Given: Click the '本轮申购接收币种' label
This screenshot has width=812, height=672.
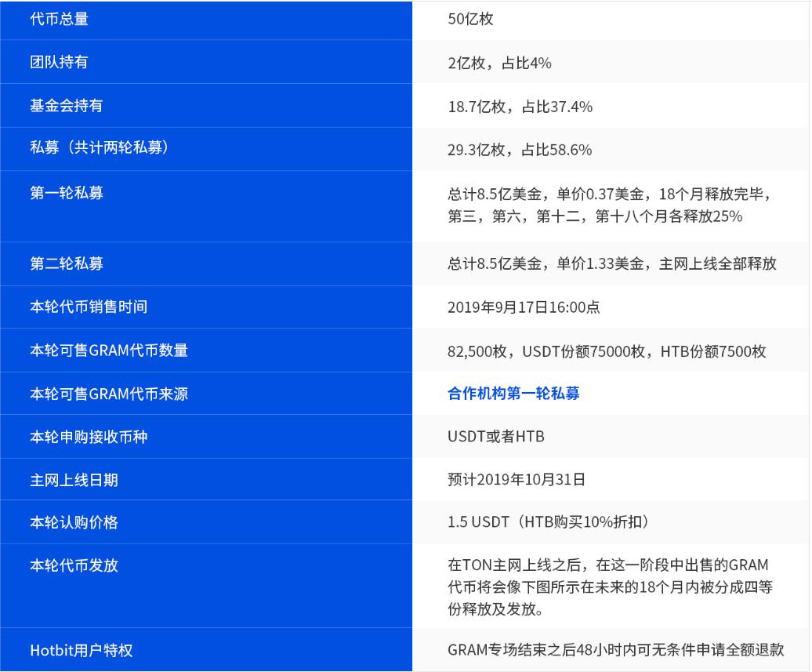Looking at the screenshot, I should 89,437.
